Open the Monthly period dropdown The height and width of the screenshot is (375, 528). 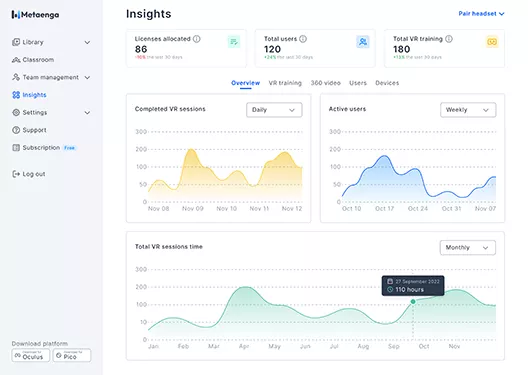pos(468,247)
